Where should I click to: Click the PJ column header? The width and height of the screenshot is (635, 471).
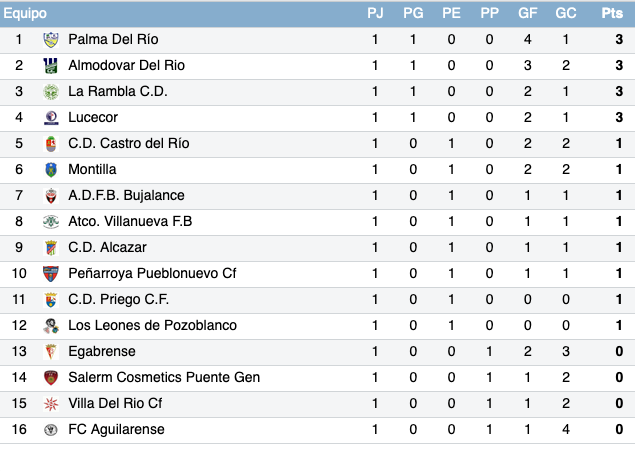click(x=375, y=13)
